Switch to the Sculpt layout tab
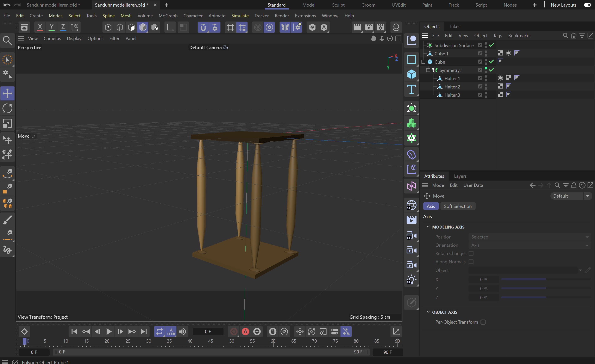 pyautogui.click(x=338, y=5)
